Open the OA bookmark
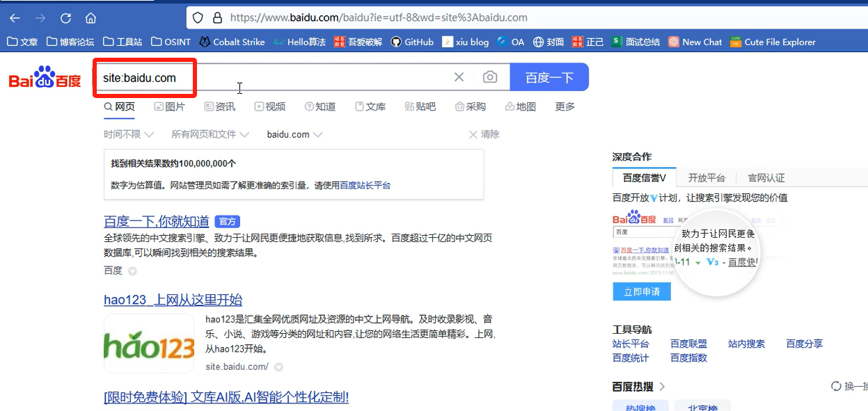Viewport: 868px width, 411px height. coord(511,42)
